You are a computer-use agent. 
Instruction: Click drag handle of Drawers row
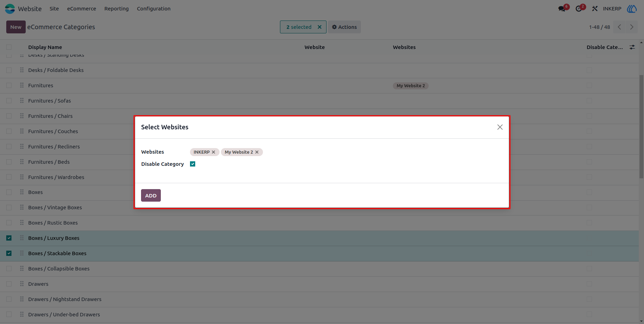tap(22, 284)
